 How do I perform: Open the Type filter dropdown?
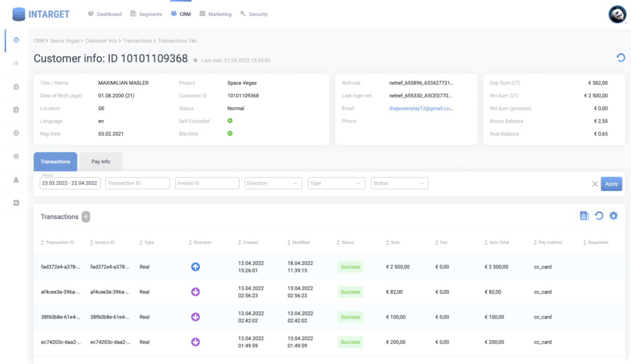tap(336, 183)
